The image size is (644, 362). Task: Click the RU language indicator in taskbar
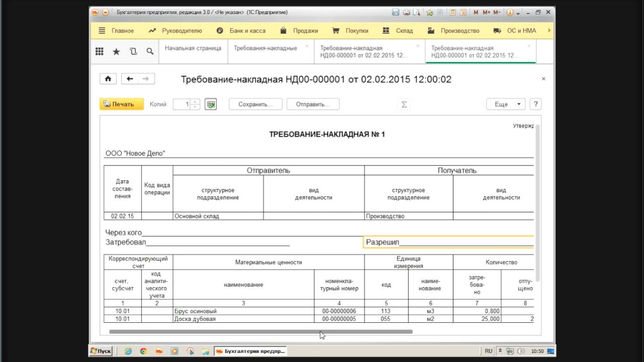(489, 351)
